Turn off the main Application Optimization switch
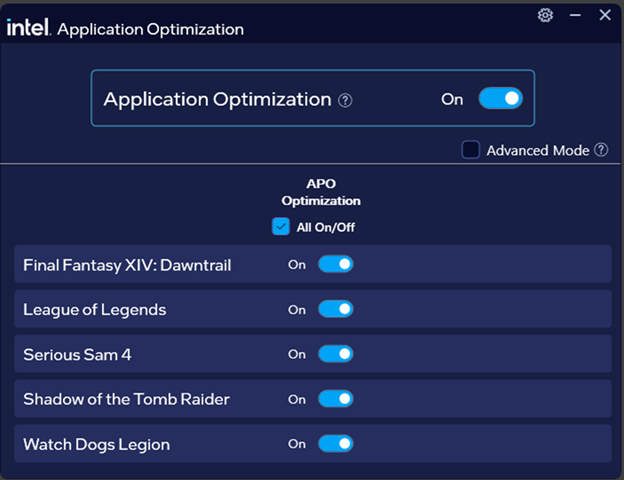Image resolution: width=624 pixels, height=480 pixels. 501,98
